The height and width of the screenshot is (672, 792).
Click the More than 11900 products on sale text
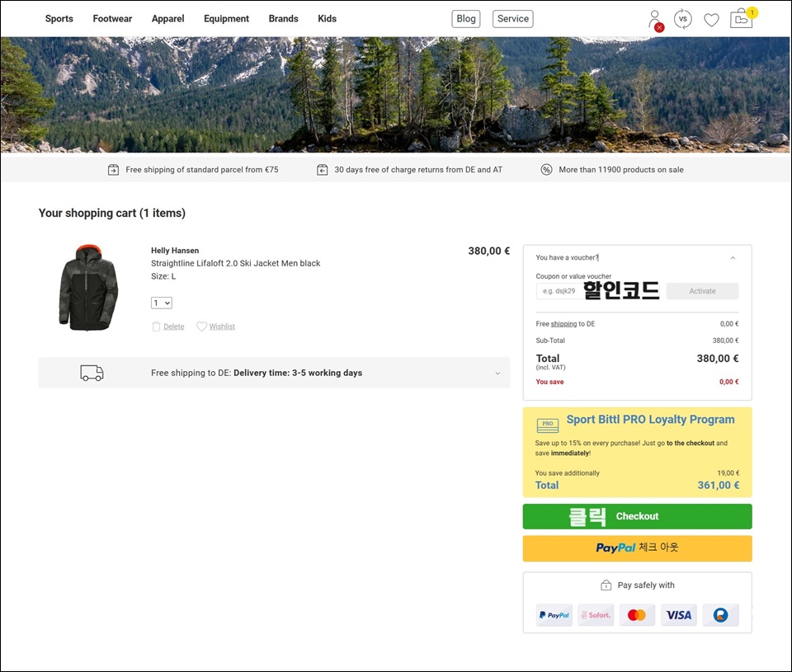(x=620, y=170)
